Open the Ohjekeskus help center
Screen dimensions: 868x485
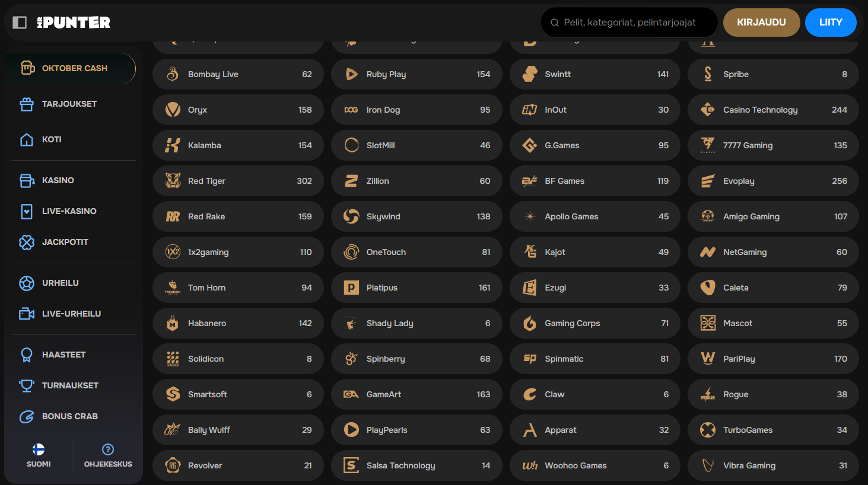pos(108,455)
